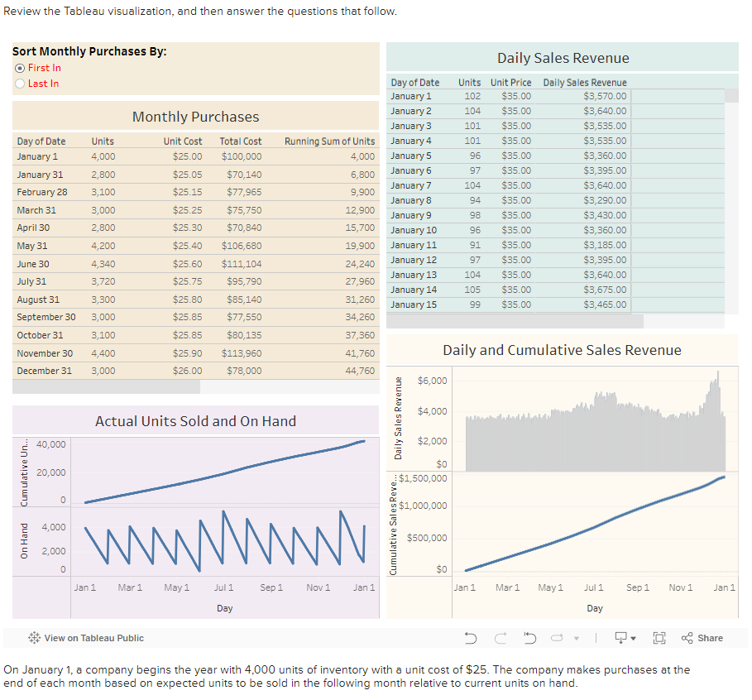
Task: Click the Redo icon in the Tableau toolbar
Action: click(x=502, y=638)
